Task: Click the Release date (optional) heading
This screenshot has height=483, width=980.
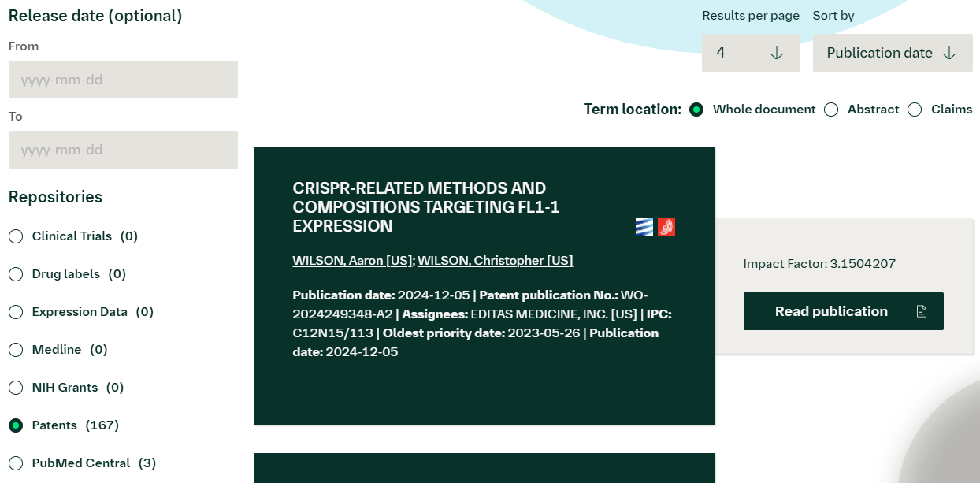Action: point(95,16)
